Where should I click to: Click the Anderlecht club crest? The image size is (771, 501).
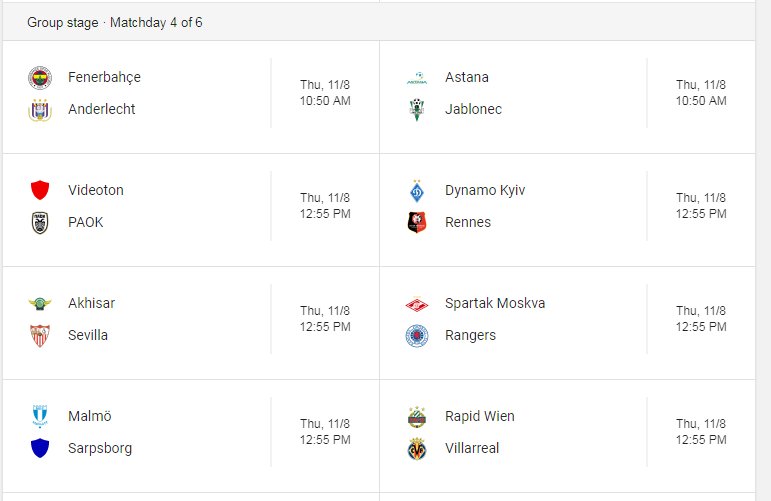tap(40, 110)
